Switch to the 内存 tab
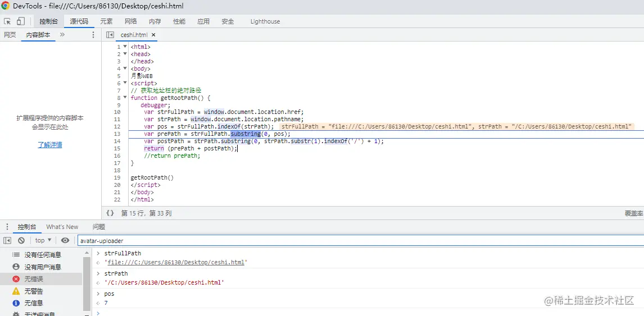This screenshot has width=644, height=316. [155, 21]
